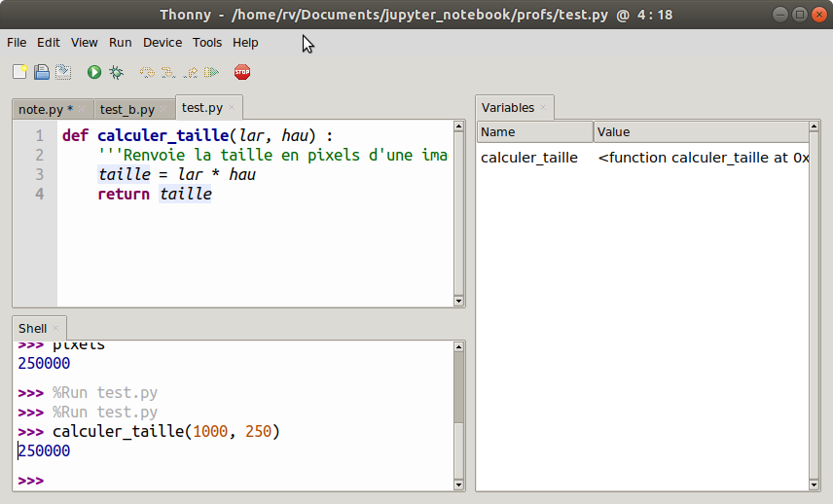Click the shell vertical scrollbar thumb

tap(459, 387)
